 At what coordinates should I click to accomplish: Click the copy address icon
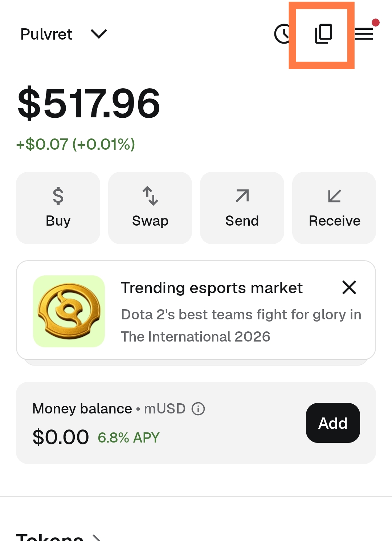click(x=323, y=34)
